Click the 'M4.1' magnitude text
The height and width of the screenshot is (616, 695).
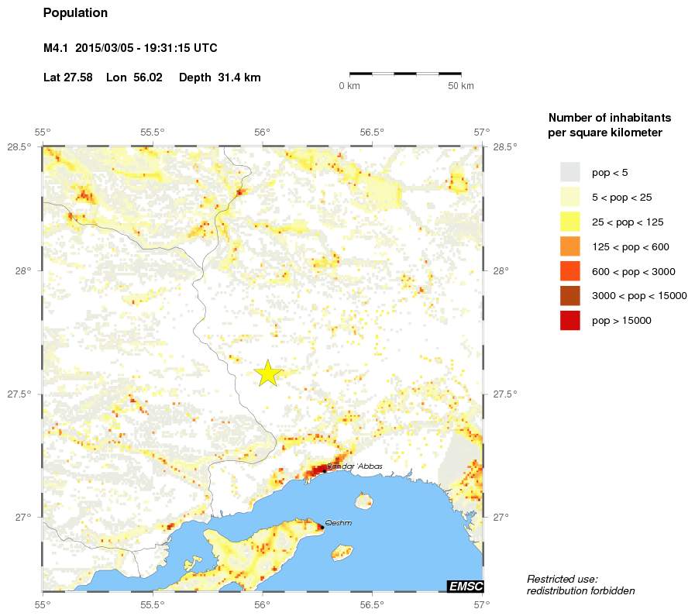(x=56, y=48)
